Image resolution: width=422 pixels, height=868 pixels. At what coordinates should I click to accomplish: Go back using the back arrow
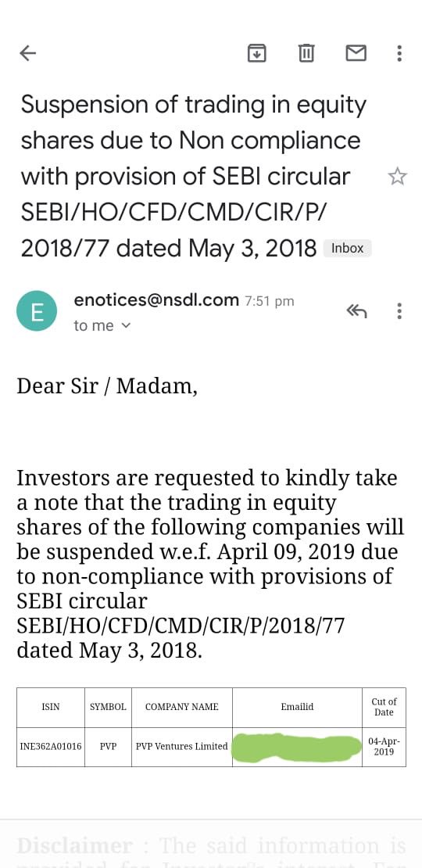27,53
